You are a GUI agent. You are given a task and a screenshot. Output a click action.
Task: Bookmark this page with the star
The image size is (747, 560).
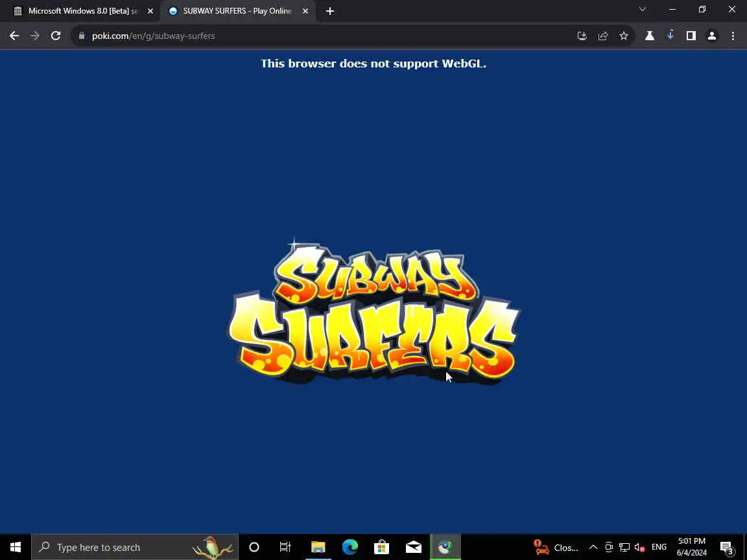coord(624,36)
